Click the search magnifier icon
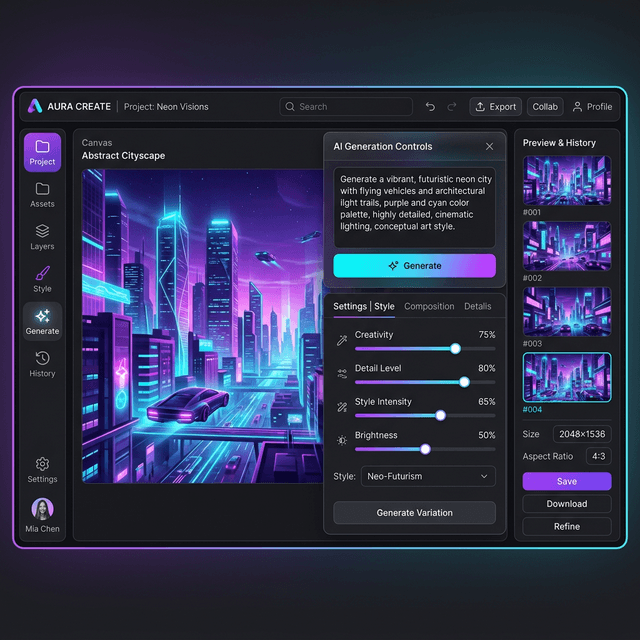 (290, 107)
